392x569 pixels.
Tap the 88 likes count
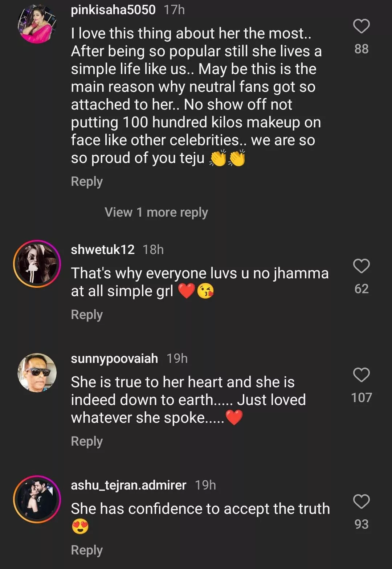(361, 49)
